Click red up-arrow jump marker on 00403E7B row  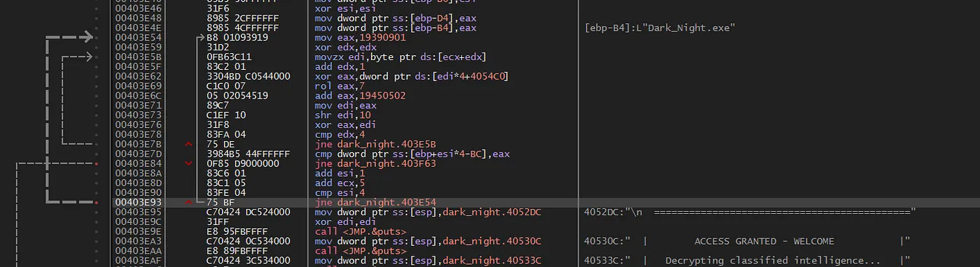pos(188,143)
